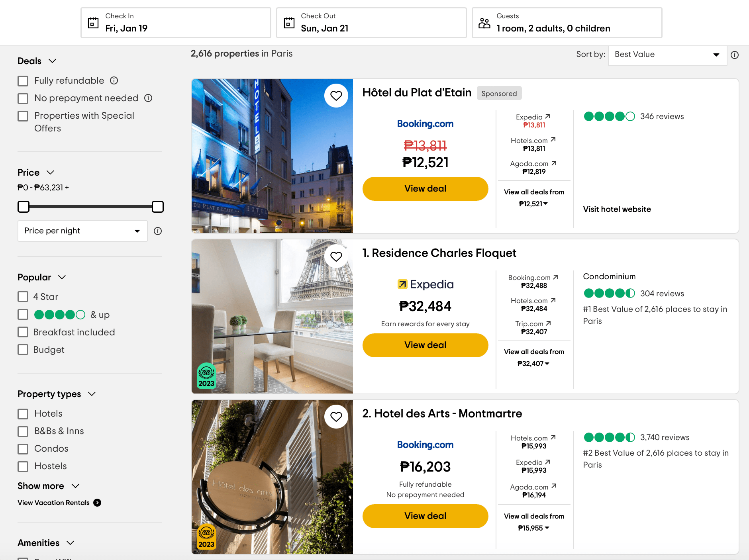This screenshot has height=560, width=749.
Task: Collapse the Deals filter section
Action: tap(52, 61)
